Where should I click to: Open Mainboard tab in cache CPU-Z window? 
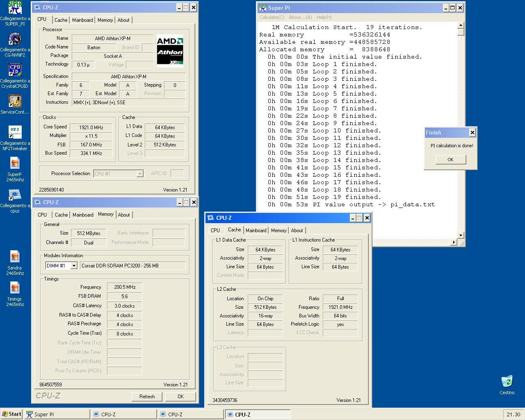pyautogui.click(x=256, y=231)
